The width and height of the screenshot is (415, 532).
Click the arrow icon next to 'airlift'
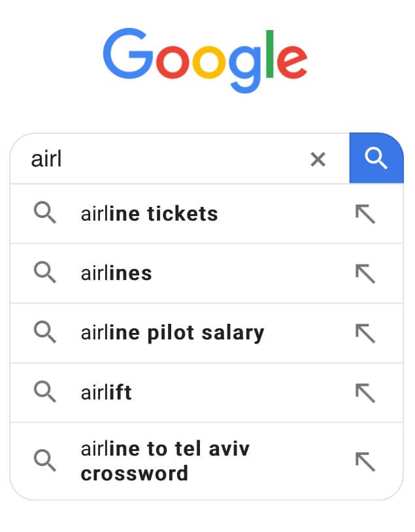click(365, 392)
